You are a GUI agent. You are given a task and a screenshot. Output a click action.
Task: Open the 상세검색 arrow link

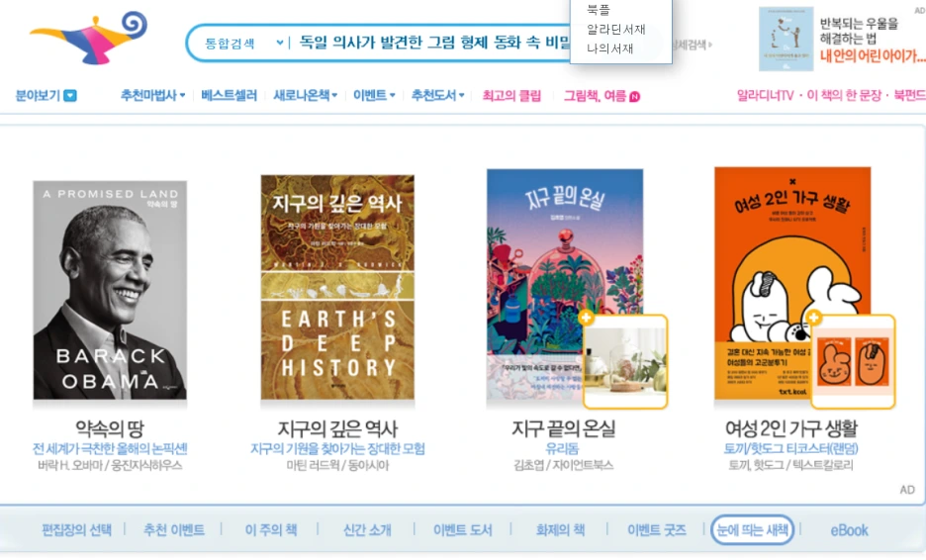click(693, 45)
